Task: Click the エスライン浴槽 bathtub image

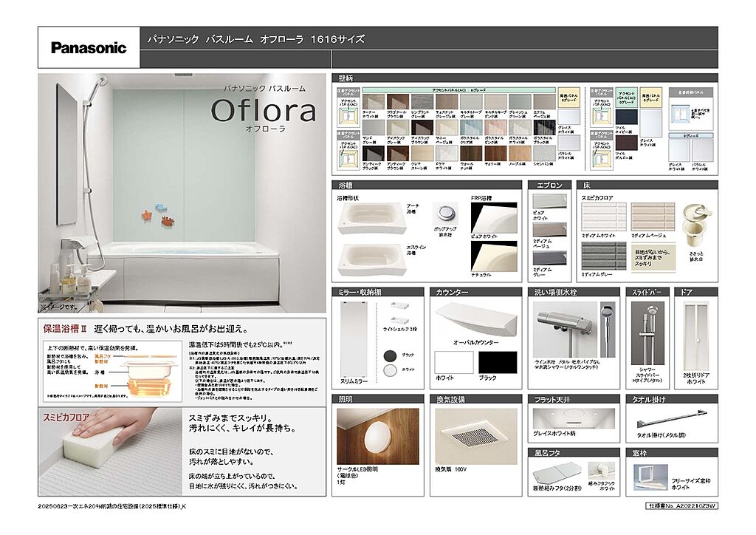Action: pyautogui.click(x=371, y=259)
